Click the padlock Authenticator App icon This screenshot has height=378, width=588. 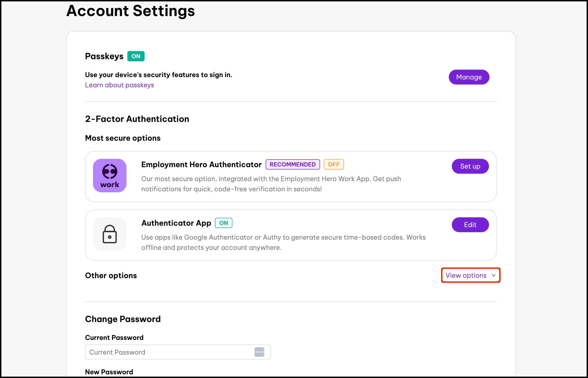(x=109, y=234)
